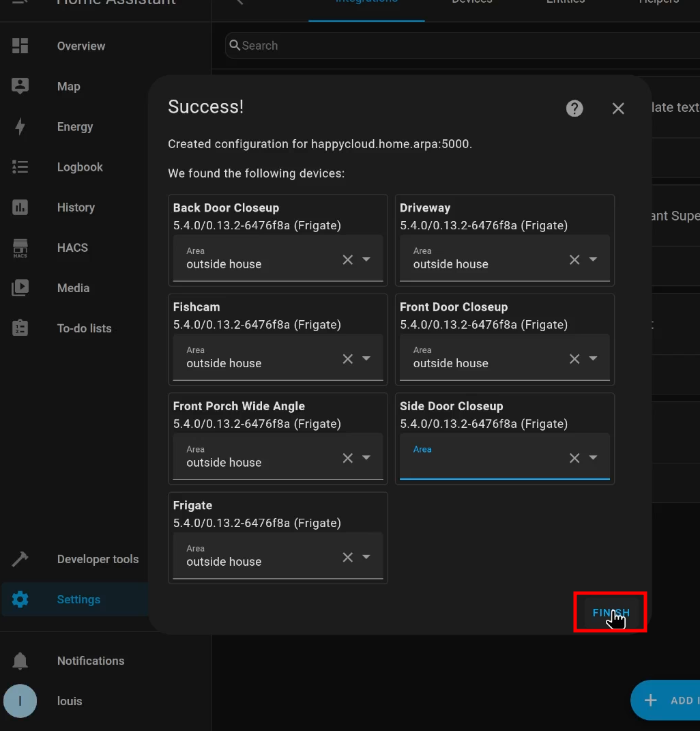
Task: Open the HACS store icon
Action: pyautogui.click(x=20, y=248)
